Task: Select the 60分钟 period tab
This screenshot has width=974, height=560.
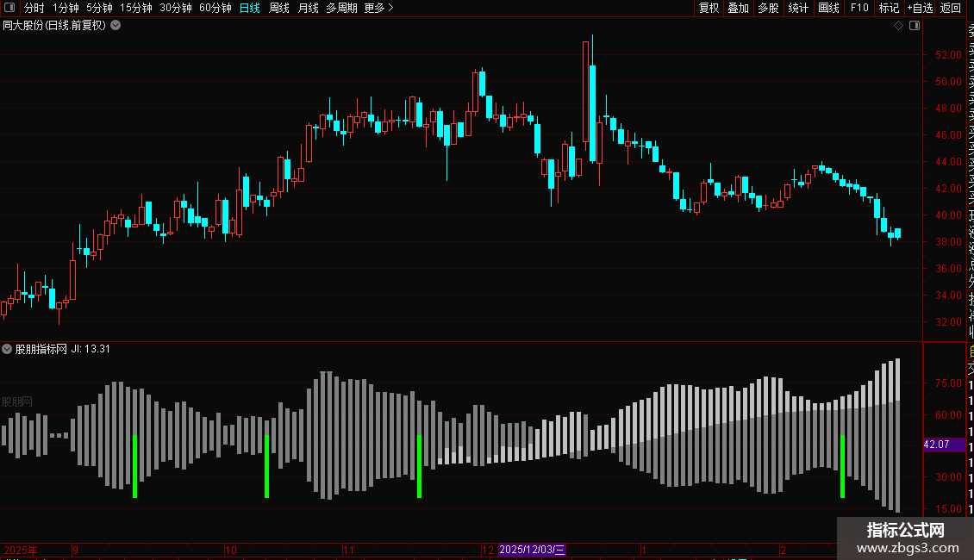Action: coord(215,8)
